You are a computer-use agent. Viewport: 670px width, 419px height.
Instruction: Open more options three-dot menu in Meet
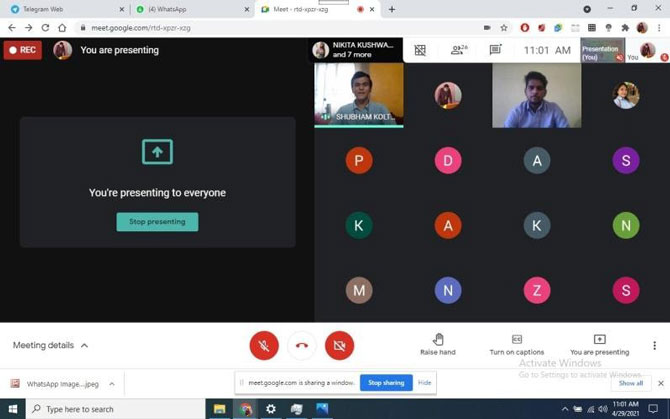pyautogui.click(x=655, y=345)
